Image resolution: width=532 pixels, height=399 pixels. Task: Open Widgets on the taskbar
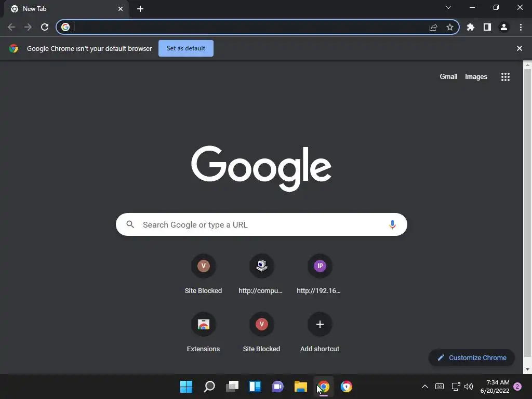[255, 387]
